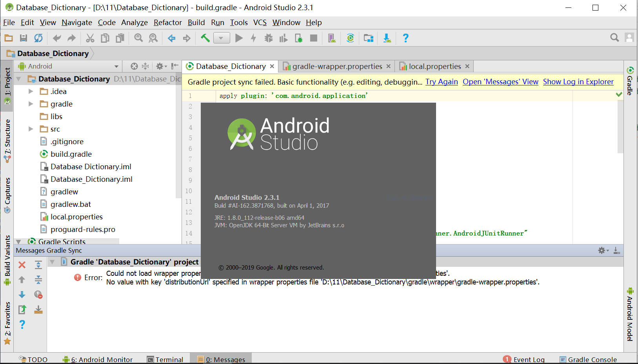Image resolution: width=638 pixels, height=364 pixels.
Task: Open the Android project view dropdown
Action: 68,66
